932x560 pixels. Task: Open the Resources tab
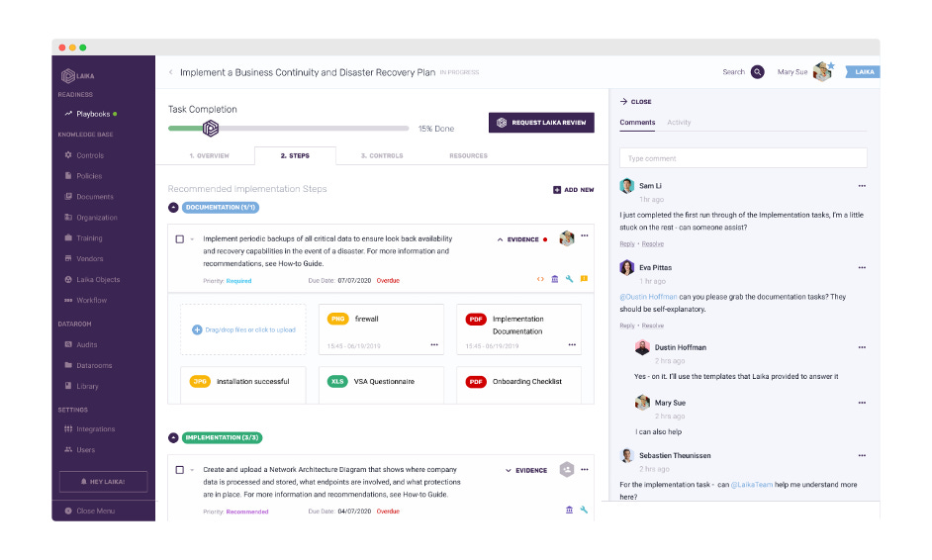click(468, 155)
